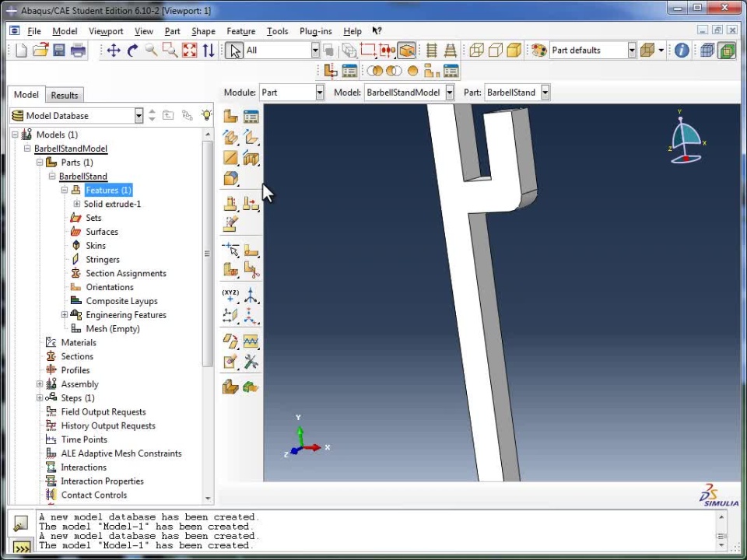Click the color code palette icon
Screen dimensions: 747x560
(x=539, y=51)
